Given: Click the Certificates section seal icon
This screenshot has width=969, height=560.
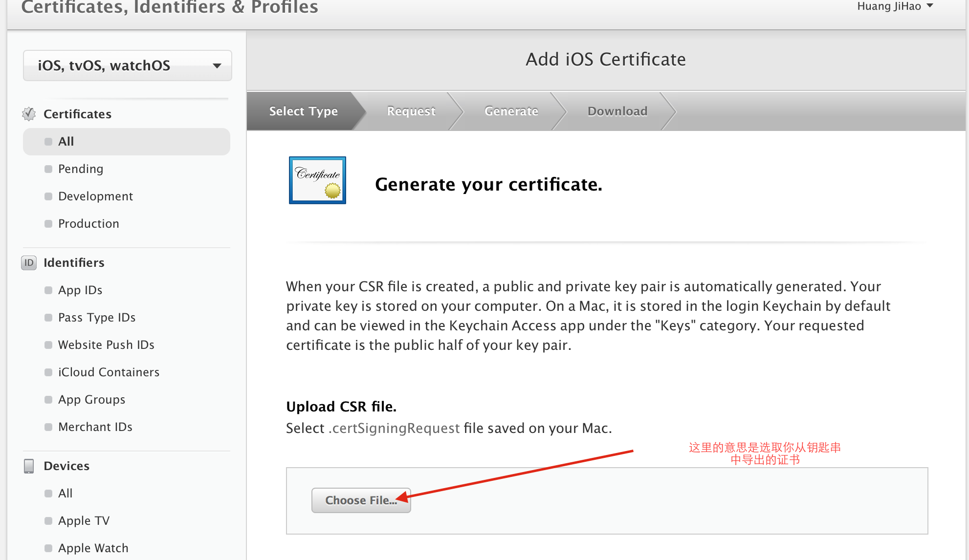Looking at the screenshot, I should click(x=29, y=114).
